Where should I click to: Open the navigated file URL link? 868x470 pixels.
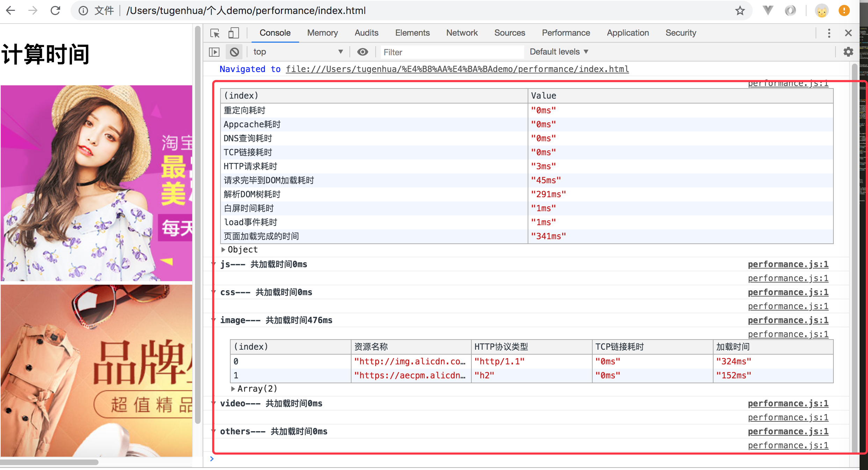[x=457, y=69]
